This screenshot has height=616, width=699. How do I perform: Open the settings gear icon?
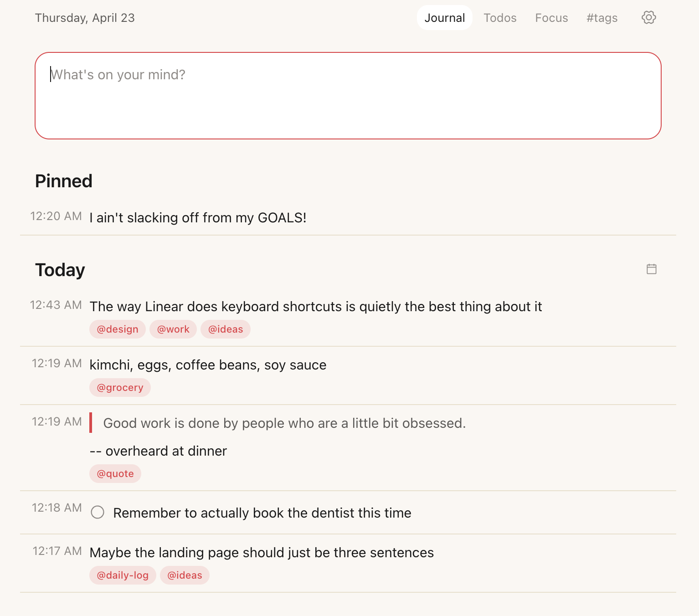[648, 18]
